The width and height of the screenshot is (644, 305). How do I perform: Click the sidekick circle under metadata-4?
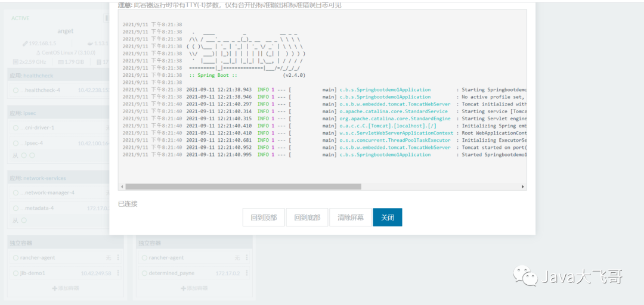(24, 220)
